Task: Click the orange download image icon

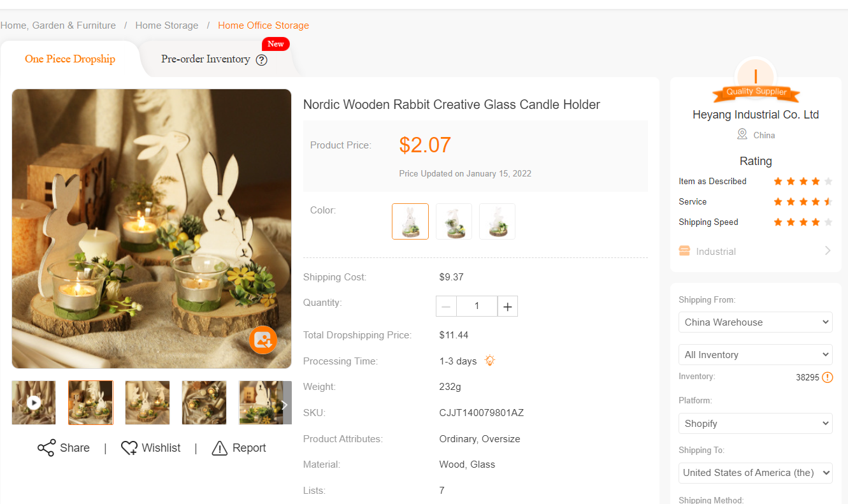Action: (263, 340)
